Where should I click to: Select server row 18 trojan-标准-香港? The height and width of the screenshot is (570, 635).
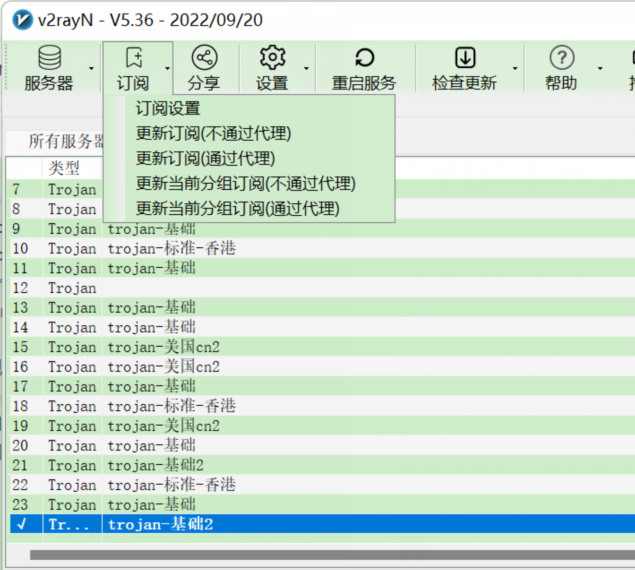[171, 406]
